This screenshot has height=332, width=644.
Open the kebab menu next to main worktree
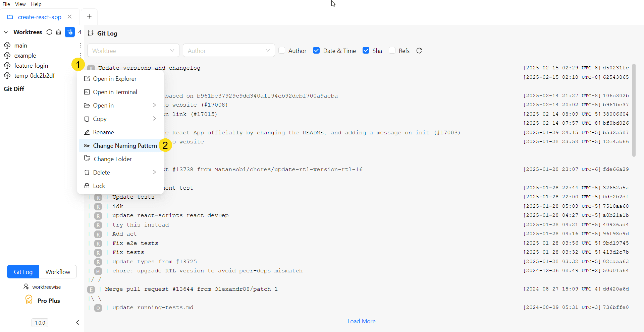[80, 45]
